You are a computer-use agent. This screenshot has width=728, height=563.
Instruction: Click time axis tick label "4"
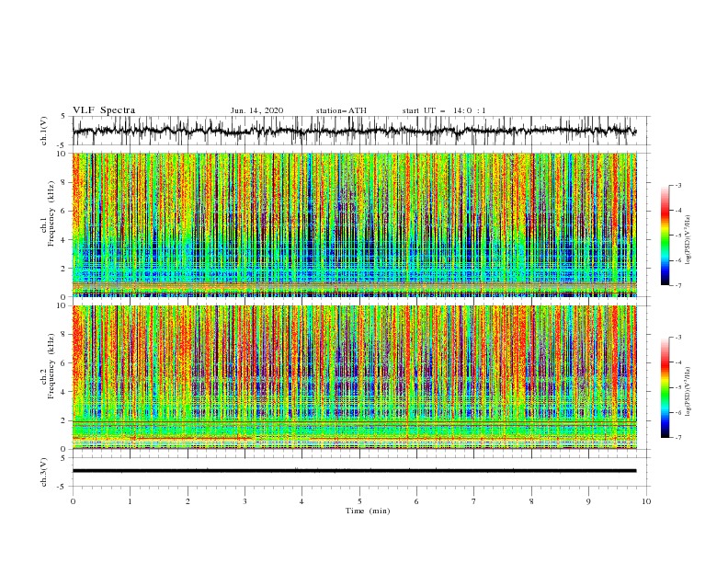[301, 501]
